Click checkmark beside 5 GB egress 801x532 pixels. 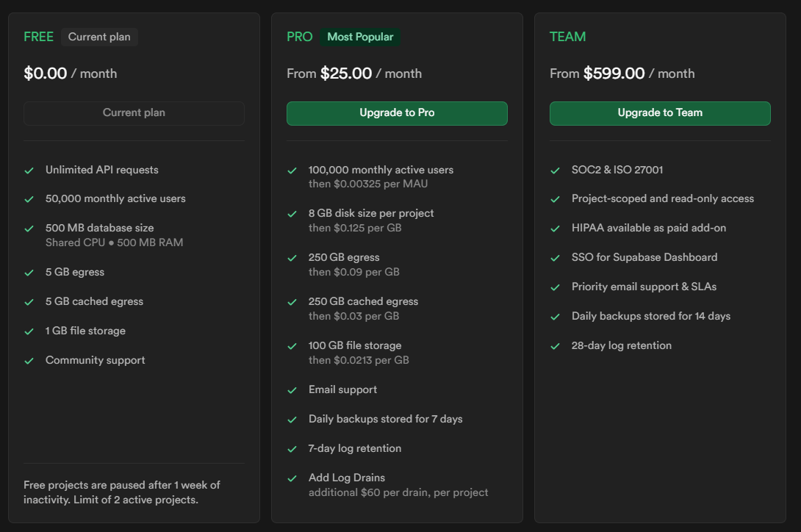(29, 273)
